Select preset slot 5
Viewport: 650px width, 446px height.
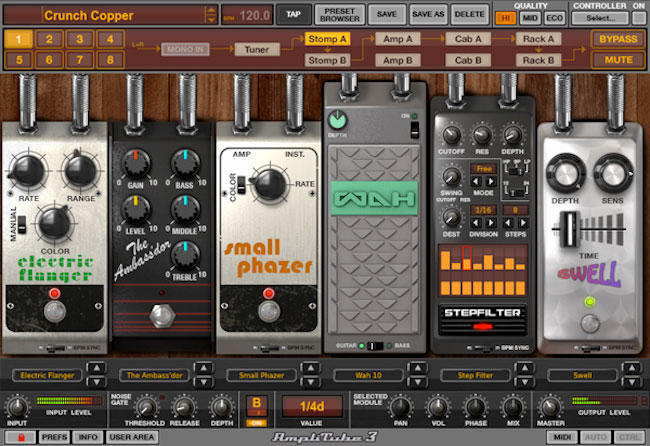pyautogui.click(x=19, y=60)
